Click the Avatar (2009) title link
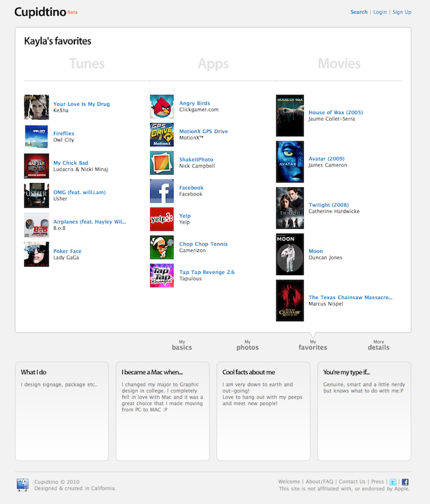Viewport: 430px width, 504px height. tap(326, 158)
